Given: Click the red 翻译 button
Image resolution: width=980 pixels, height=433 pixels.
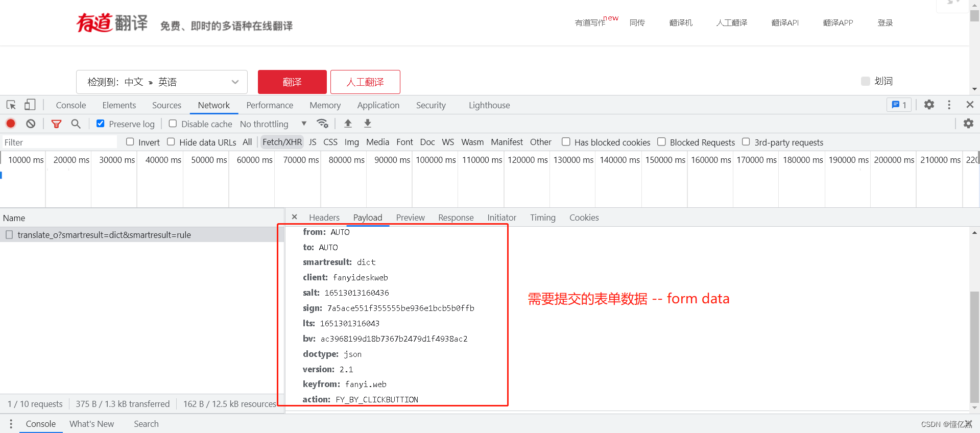Looking at the screenshot, I should pyautogui.click(x=292, y=82).
